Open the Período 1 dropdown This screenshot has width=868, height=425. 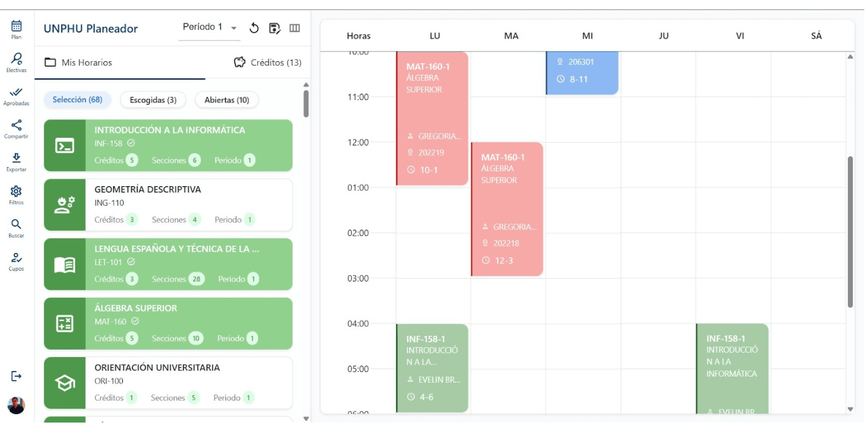[x=210, y=28]
